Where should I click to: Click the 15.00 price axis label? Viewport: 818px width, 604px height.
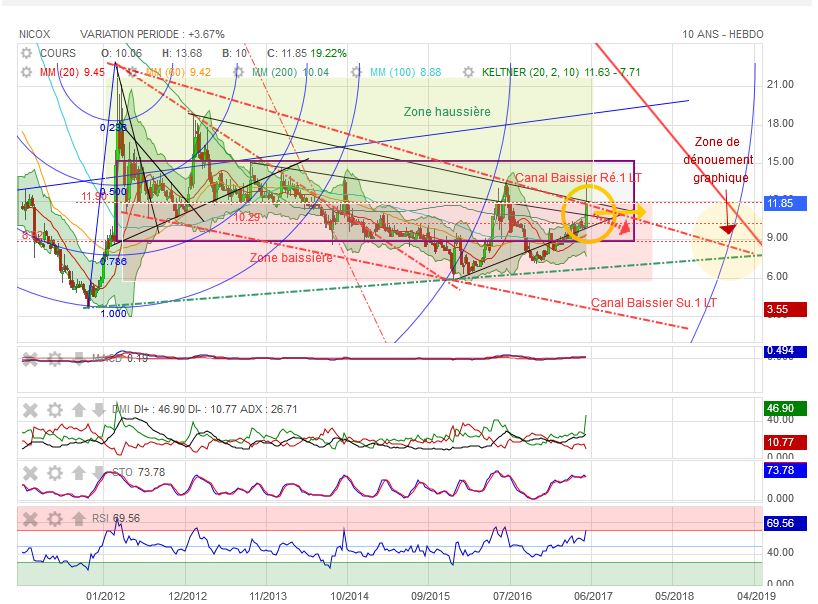tap(780, 161)
